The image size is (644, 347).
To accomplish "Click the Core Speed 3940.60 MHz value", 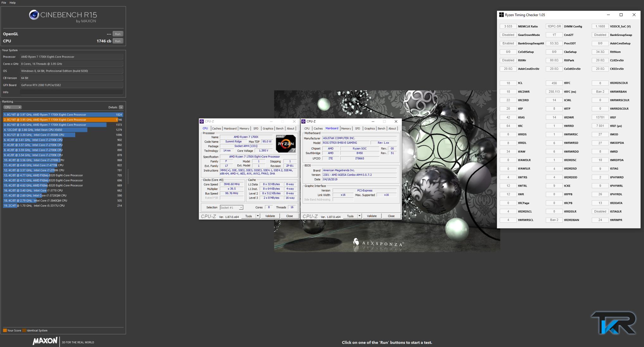I will coord(232,184).
